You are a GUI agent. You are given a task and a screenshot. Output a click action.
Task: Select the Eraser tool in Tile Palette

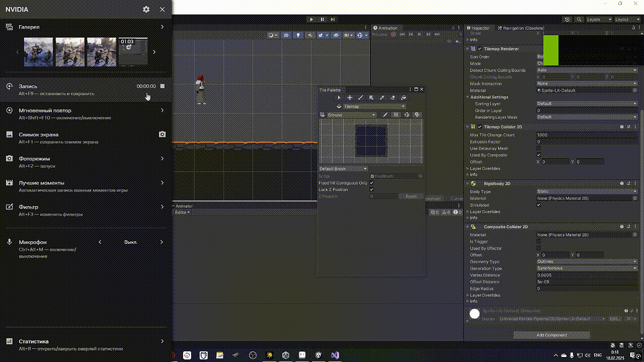tap(392, 97)
